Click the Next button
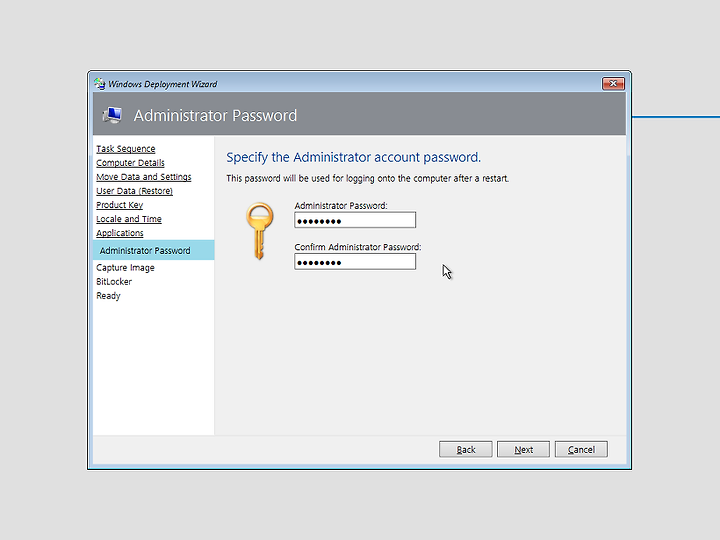 click(523, 450)
